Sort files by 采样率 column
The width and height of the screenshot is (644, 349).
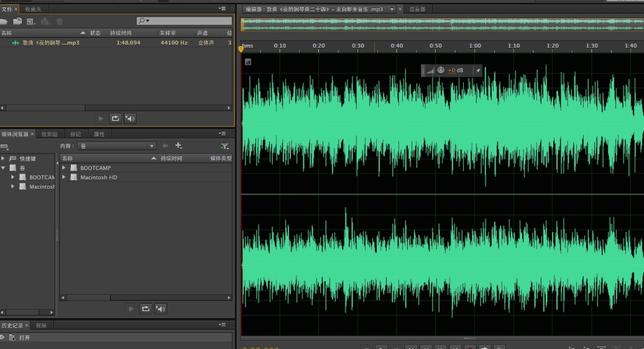176,33
